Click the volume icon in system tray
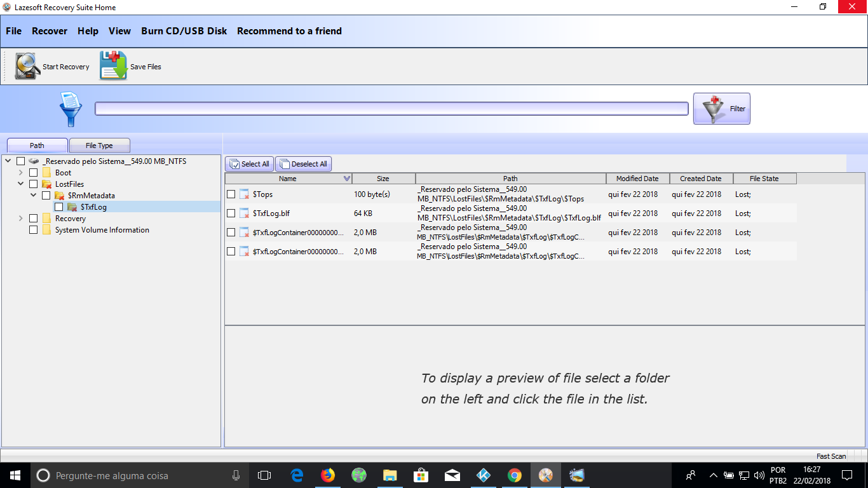 click(x=759, y=475)
